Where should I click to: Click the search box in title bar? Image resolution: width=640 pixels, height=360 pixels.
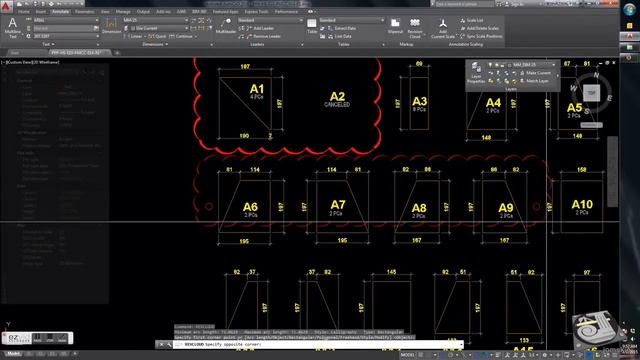tap(464, 4)
